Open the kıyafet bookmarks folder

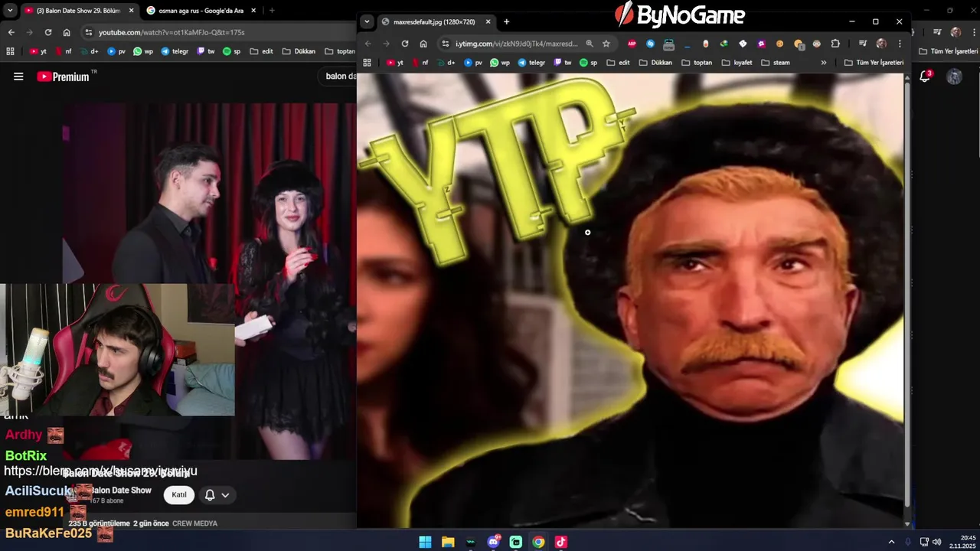tap(737, 63)
